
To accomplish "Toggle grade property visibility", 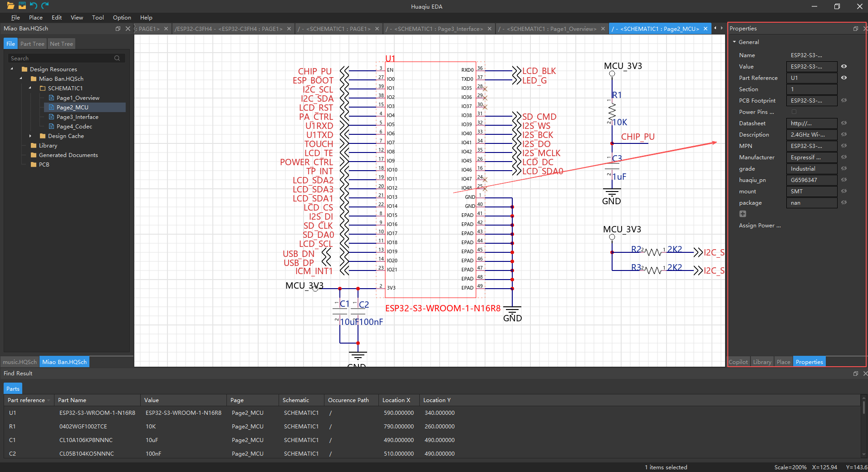I will point(844,168).
